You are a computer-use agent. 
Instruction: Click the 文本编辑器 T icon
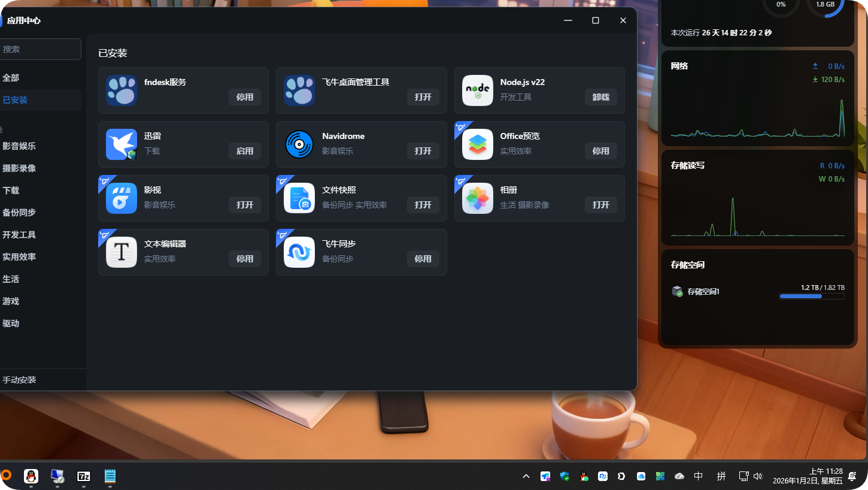click(122, 252)
